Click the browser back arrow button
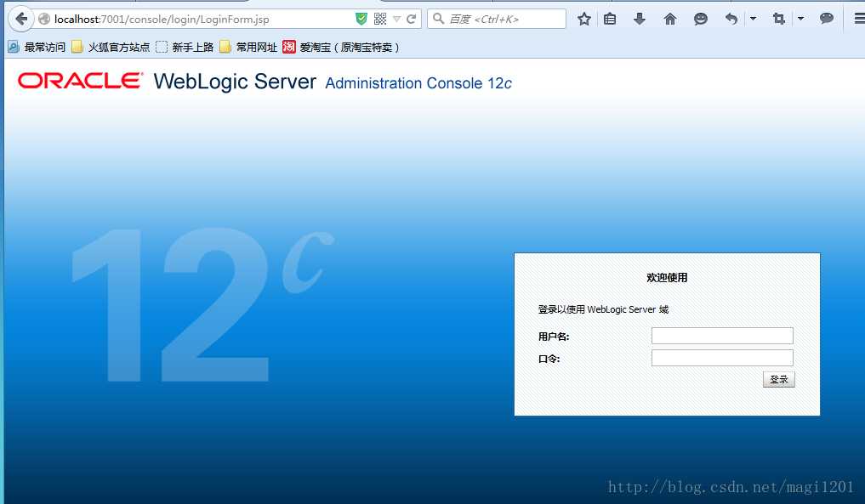Viewport: 865px width, 504px height. (x=21, y=20)
